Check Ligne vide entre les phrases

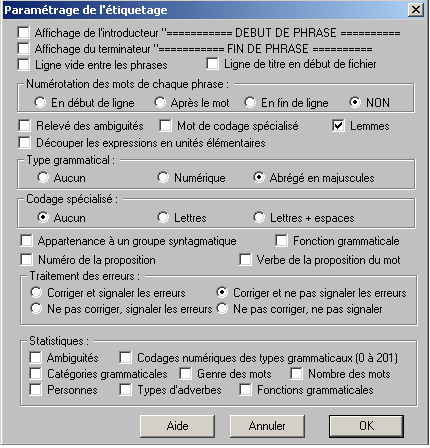click(x=24, y=65)
